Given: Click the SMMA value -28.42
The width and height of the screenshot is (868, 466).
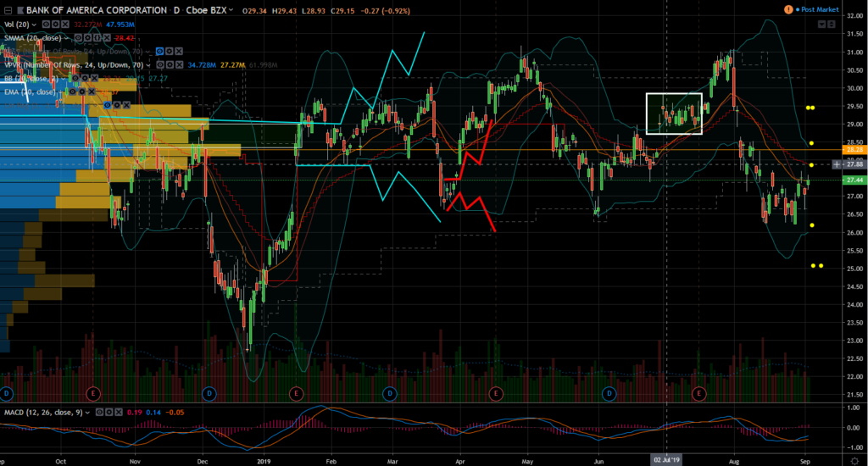Looking at the screenshot, I should [124, 38].
